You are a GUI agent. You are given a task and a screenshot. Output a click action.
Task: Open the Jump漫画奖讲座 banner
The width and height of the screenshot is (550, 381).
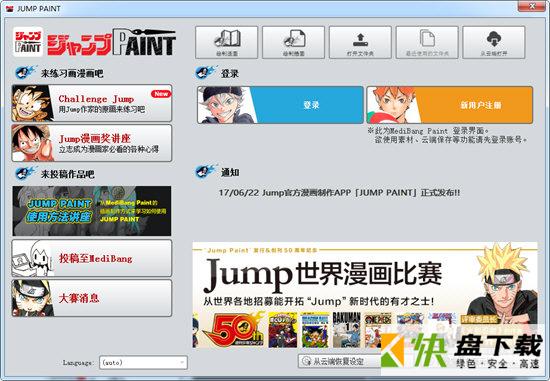coord(92,143)
